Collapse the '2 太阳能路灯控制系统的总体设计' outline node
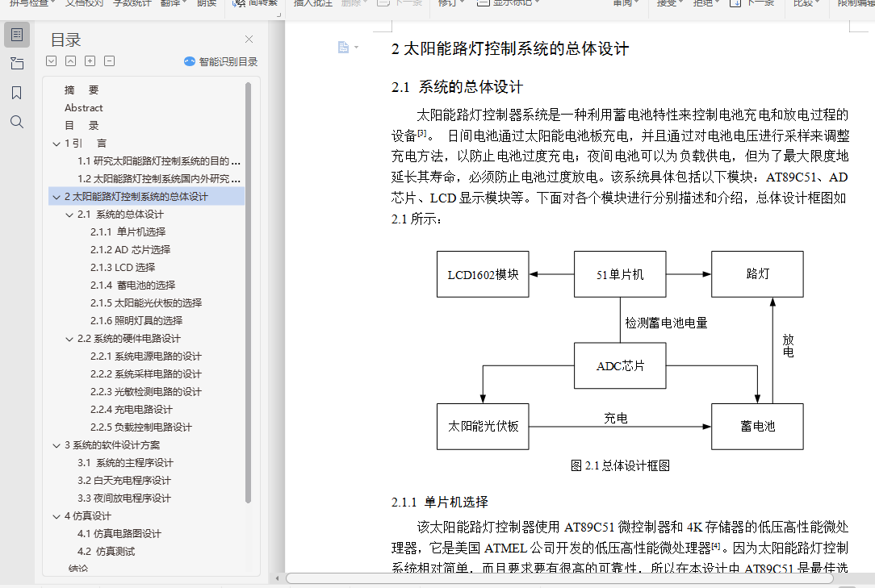875x588 pixels. [57, 197]
